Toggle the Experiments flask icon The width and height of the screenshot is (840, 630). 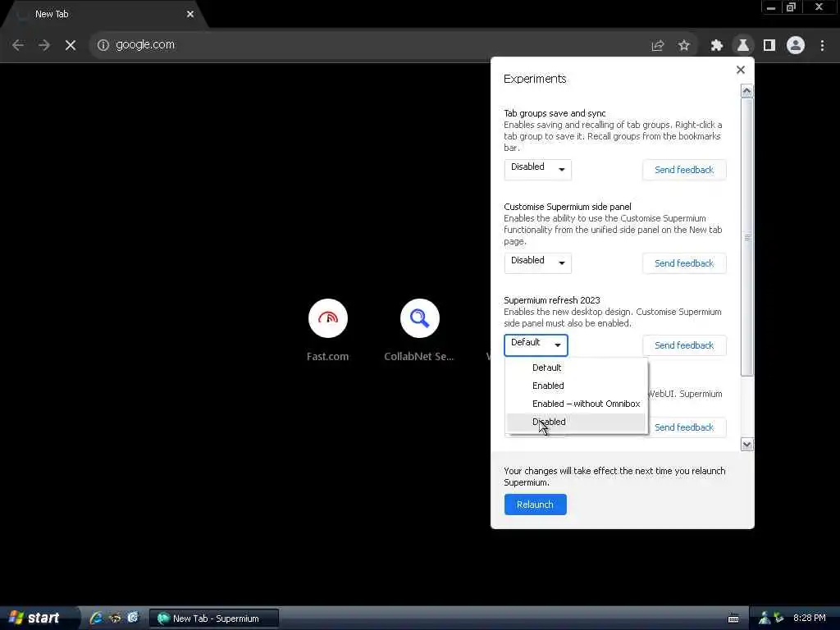[742, 46]
